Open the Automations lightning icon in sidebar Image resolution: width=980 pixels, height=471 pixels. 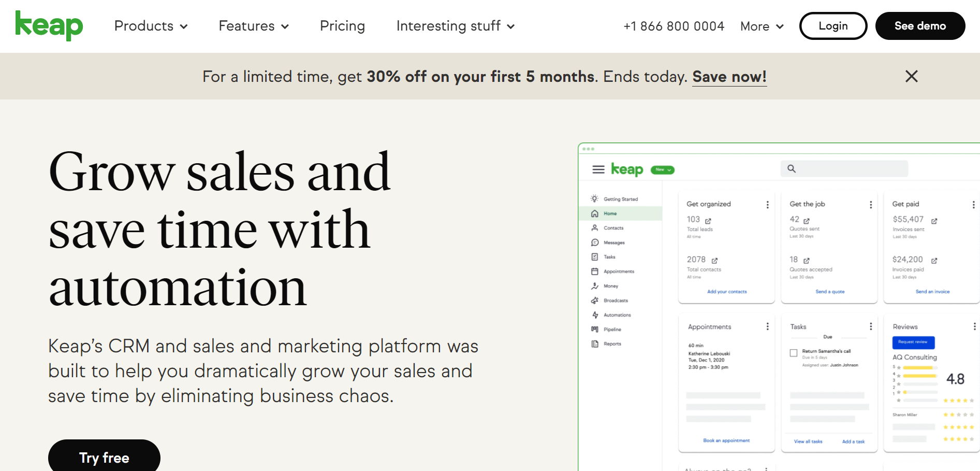(595, 315)
